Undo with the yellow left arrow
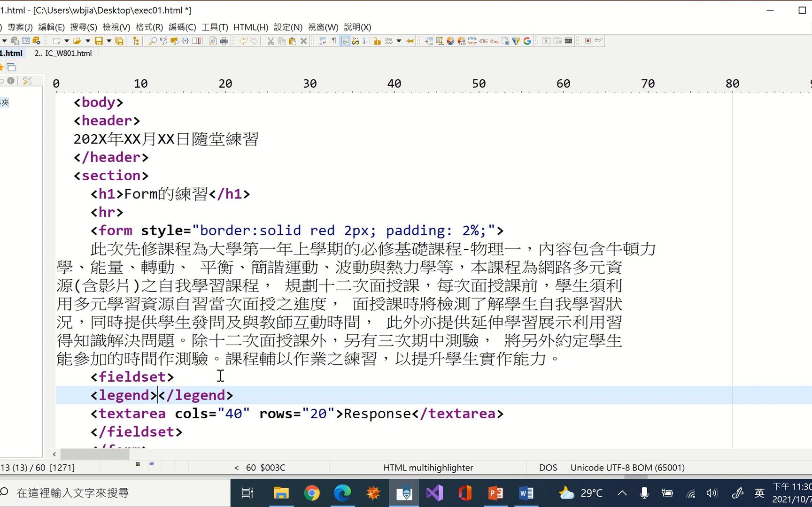Screen dimensions: 812x507 243,41
